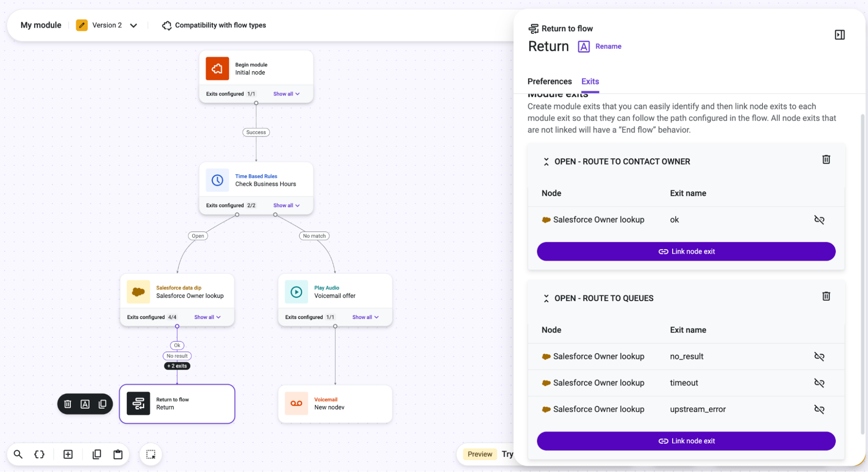Delete OPEN - ROUTE TO CONTACT OWNER exit
Viewport: 868px width, 472px height.
(x=826, y=159)
